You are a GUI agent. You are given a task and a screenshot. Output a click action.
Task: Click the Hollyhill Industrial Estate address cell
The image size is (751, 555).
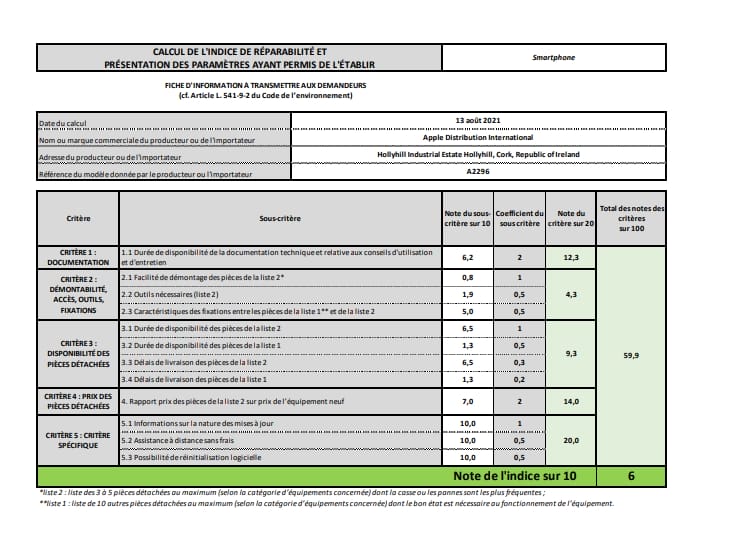pos(478,155)
